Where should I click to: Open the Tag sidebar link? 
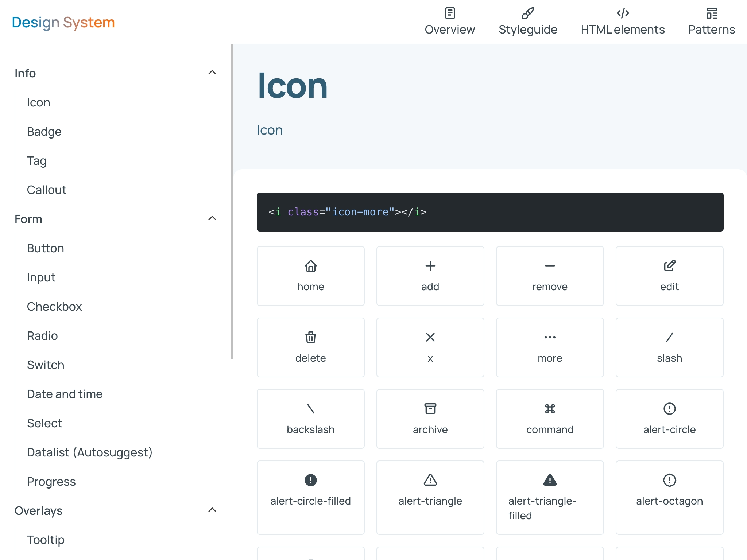click(x=36, y=161)
